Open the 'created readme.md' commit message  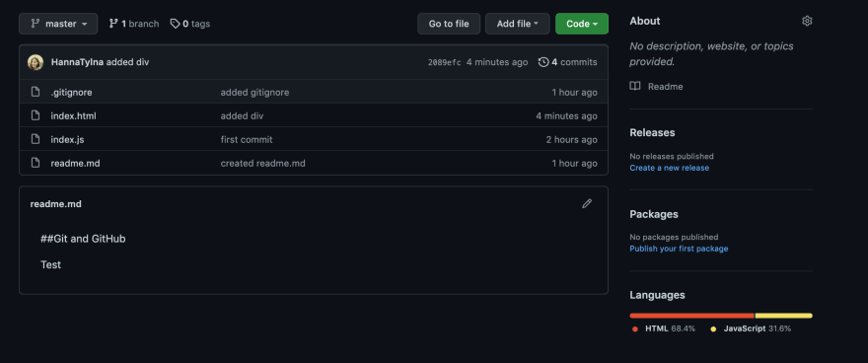tap(263, 163)
